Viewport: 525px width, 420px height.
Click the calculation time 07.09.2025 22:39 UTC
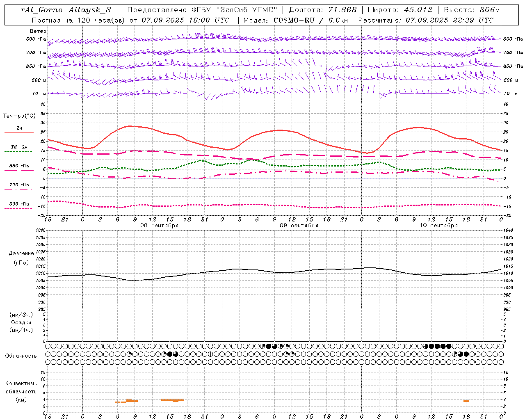click(x=450, y=20)
